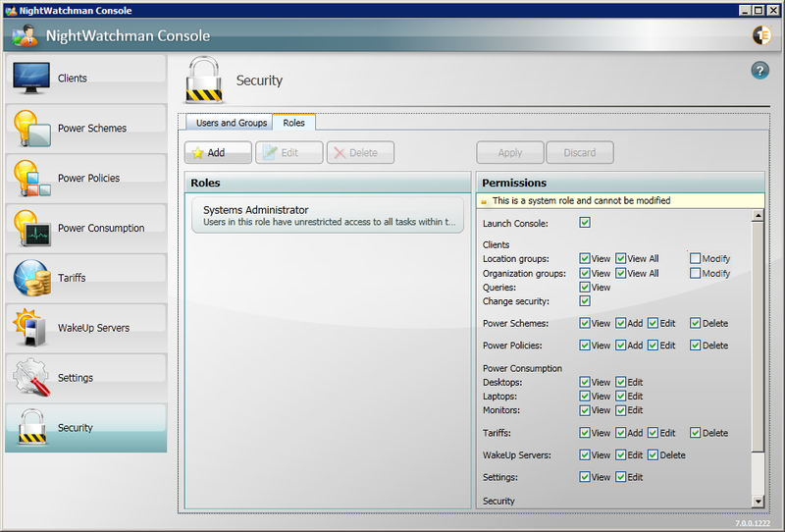Click the Add role button
The width and height of the screenshot is (785, 532).
pyautogui.click(x=218, y=153)
